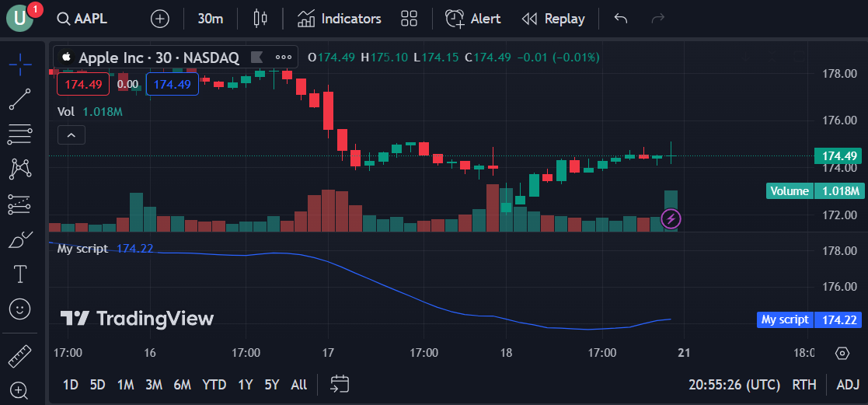This screenshot has height=405, width=868.
Task: Open the three-dots more menu in legend
Action: point(284,57)
